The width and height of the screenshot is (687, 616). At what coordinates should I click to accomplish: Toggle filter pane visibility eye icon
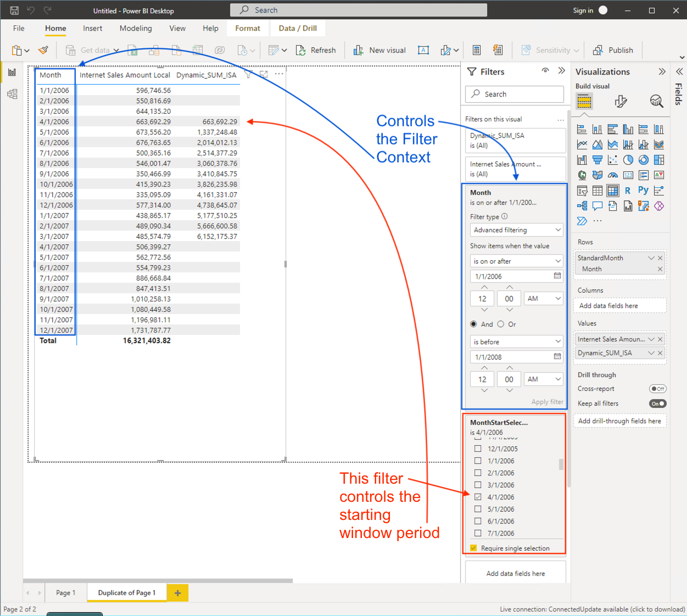point(545,71)
